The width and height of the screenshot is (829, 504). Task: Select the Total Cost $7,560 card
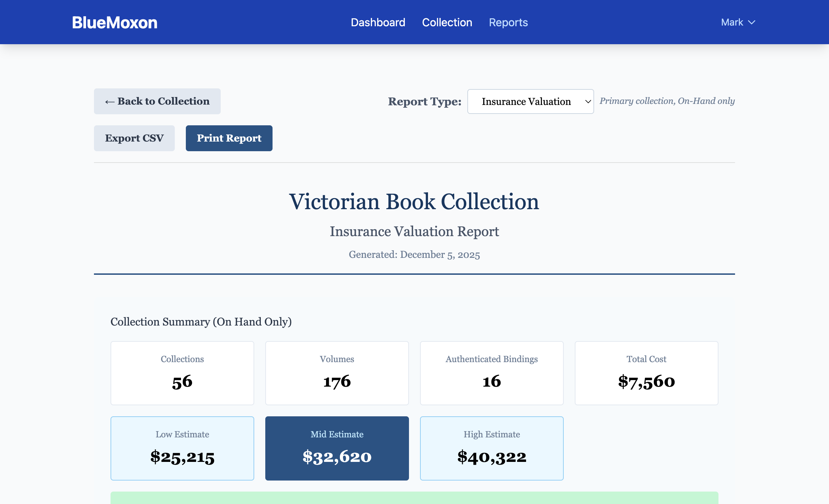pos(646,373)
